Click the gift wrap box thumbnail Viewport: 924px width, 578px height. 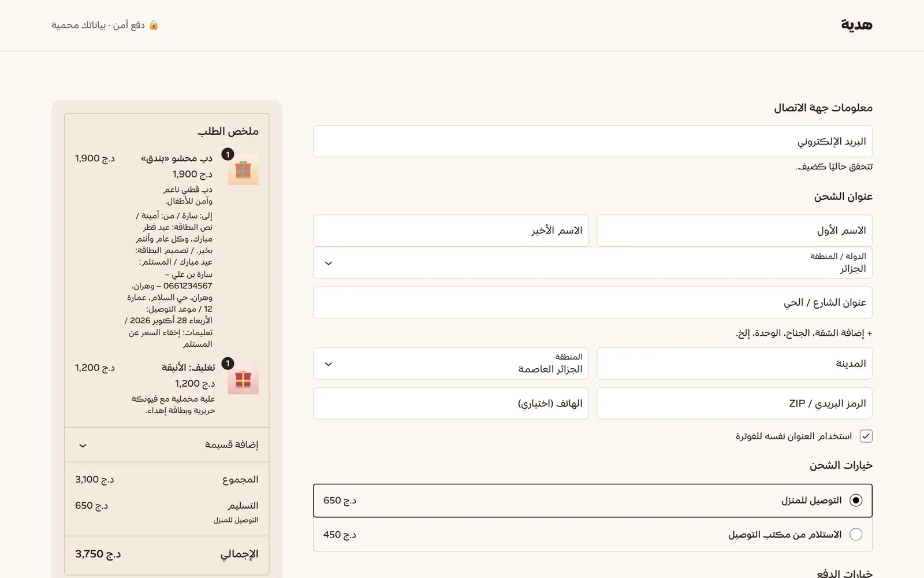(x=243, y=379)
